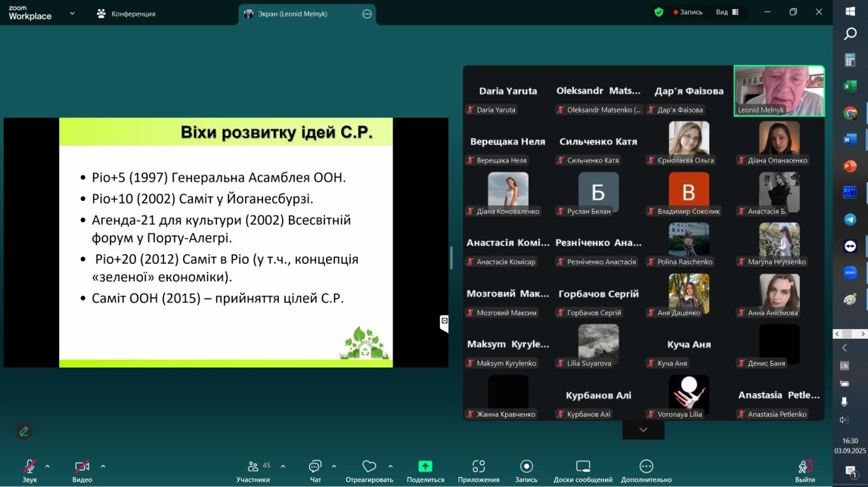Click the React heart icon (Отреагировать)
This screenshot has height=487, width=868.
(369, 467)
